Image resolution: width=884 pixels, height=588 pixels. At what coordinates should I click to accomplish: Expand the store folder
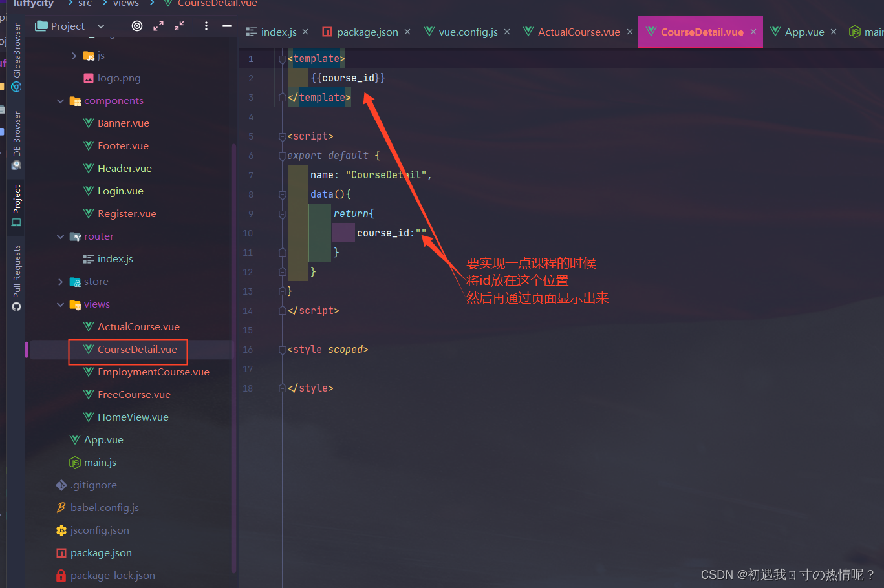pos(61,282)
